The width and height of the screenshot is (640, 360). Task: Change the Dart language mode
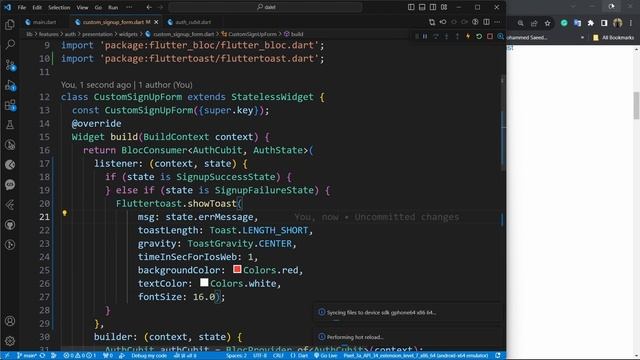pyautogui.click(x=299, y=356)
